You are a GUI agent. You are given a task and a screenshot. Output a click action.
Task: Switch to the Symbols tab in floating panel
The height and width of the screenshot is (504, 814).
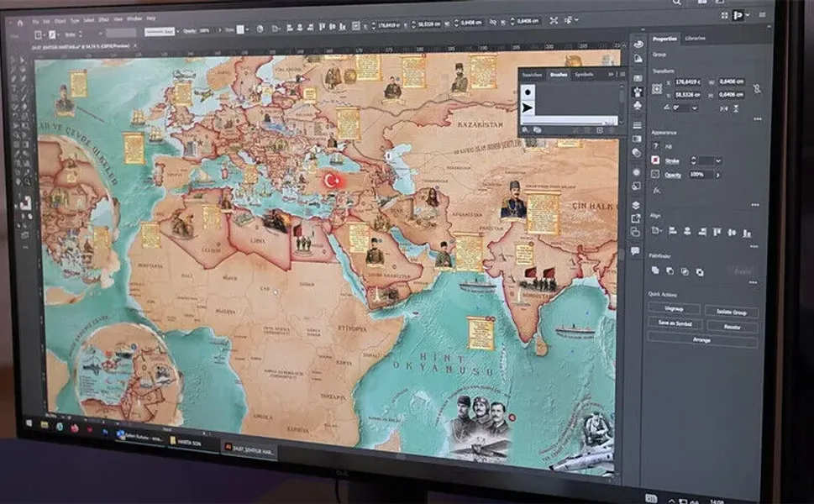click(584, 74)
